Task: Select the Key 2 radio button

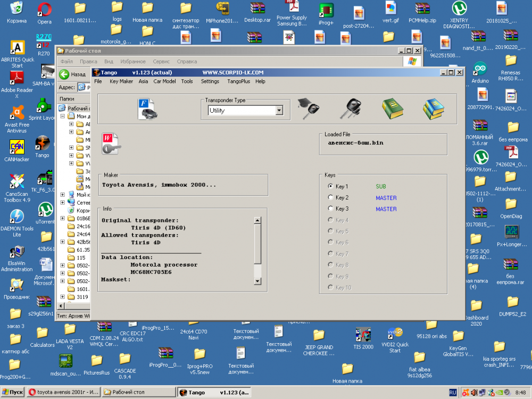Action: [x=330, y=198]
